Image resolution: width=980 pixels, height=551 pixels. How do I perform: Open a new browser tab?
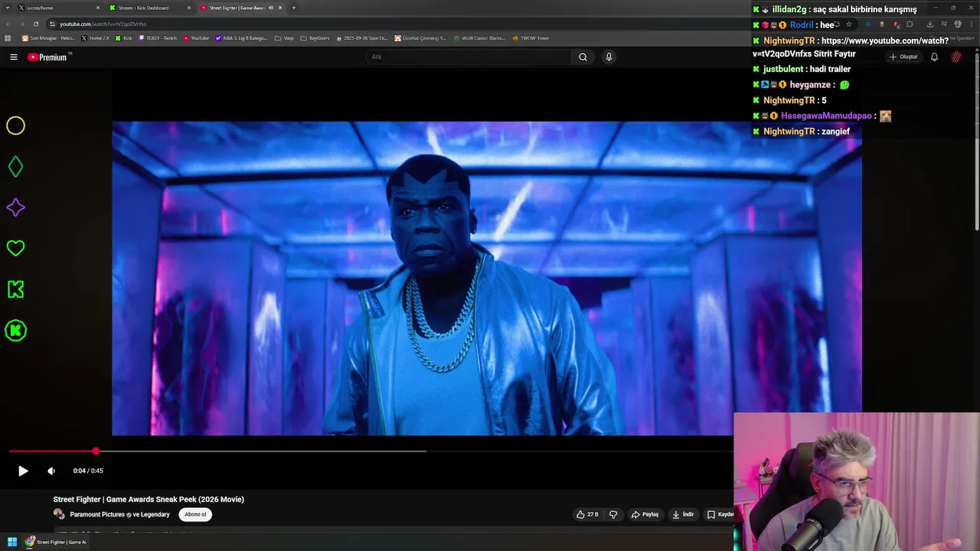294,8
